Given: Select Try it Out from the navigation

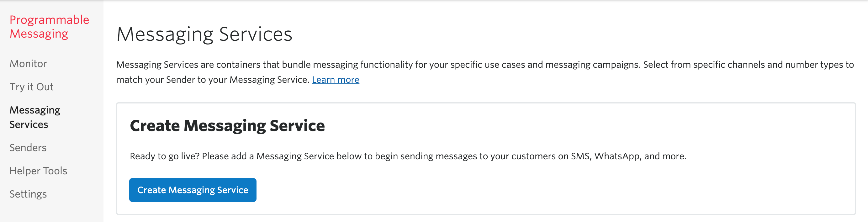Looking at the screenshot, I should (31, 87).
